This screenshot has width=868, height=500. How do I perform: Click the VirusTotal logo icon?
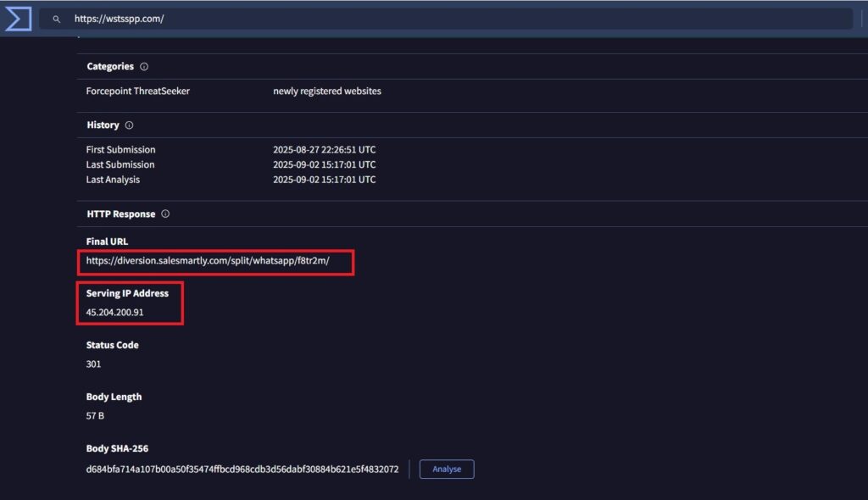[x=18, y=19]
